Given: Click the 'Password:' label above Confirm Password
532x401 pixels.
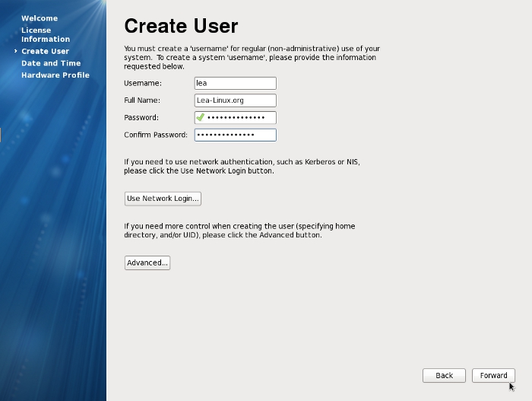Looking at the screenshot, I should pyautogui.click(x=141, y=118).
